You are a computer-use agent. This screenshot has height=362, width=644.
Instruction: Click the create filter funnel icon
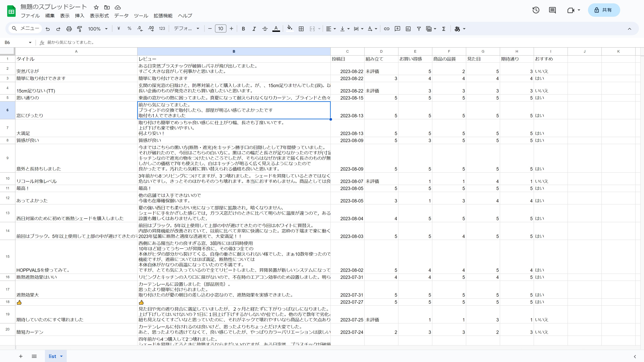pos(419,29)
